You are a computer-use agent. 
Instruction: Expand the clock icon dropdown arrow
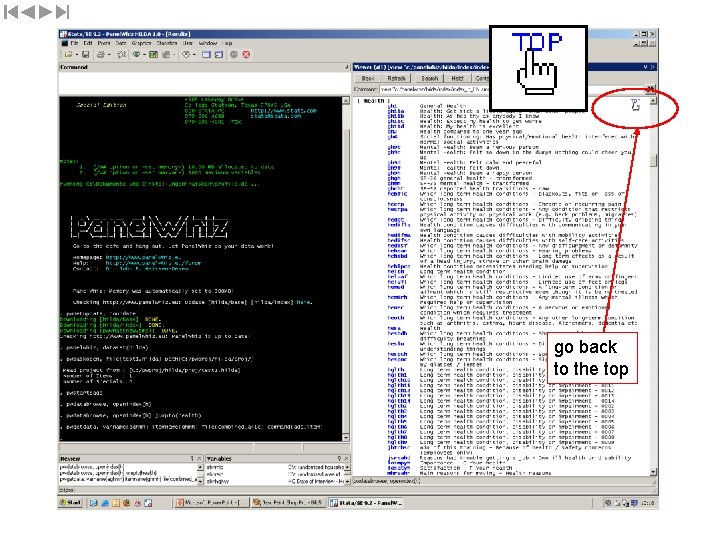194,55
